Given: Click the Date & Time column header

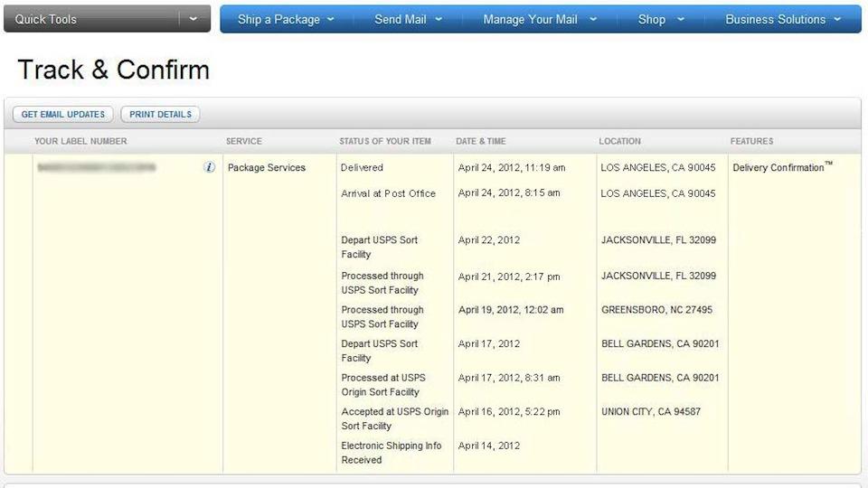Looking at the screenshot, I should click(480, 141).
